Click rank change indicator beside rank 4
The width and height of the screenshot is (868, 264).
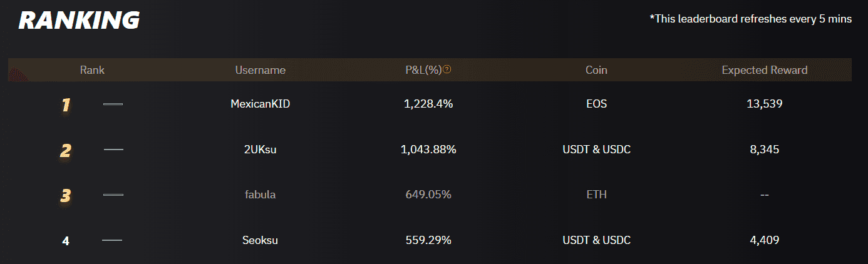[112, 240]
